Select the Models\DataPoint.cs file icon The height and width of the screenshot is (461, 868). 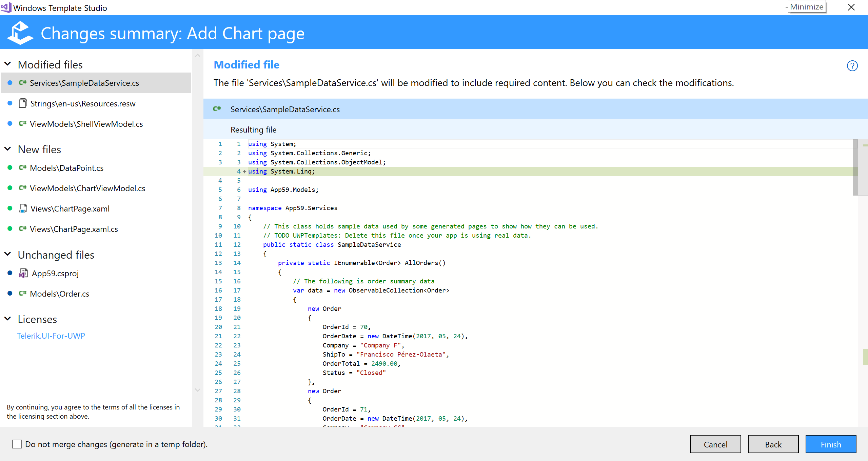point(22,167)
